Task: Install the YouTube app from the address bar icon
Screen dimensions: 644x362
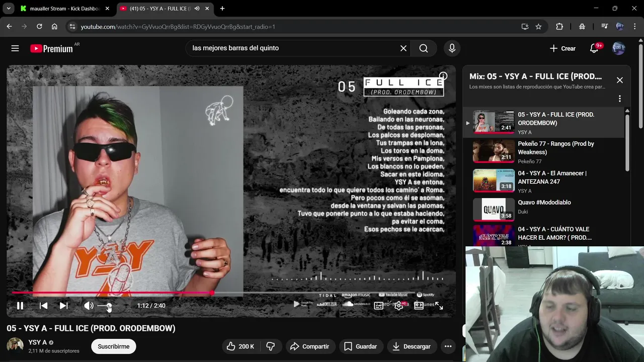Action: pyautogui.click(x=525, y=27)
